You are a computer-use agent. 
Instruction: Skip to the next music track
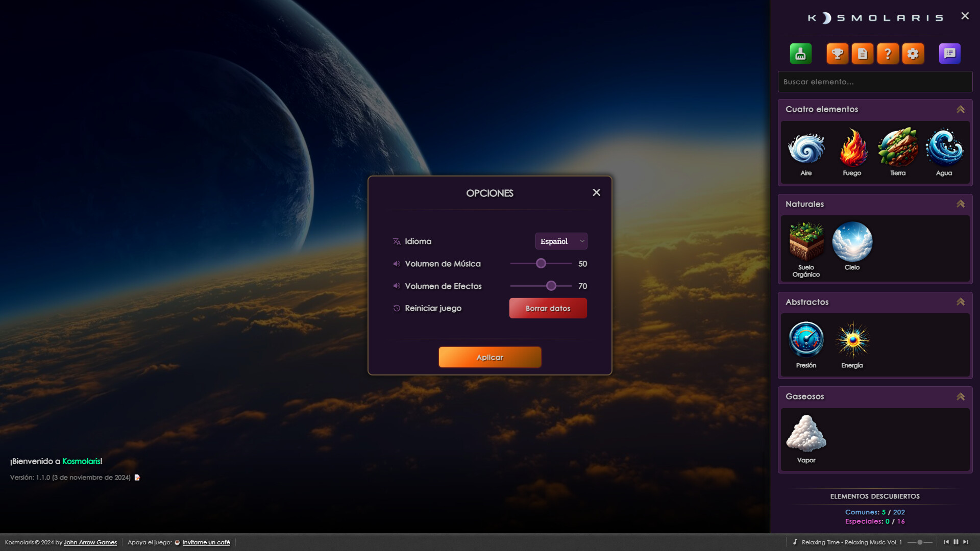pyautogui.click(x=965, y=542)
